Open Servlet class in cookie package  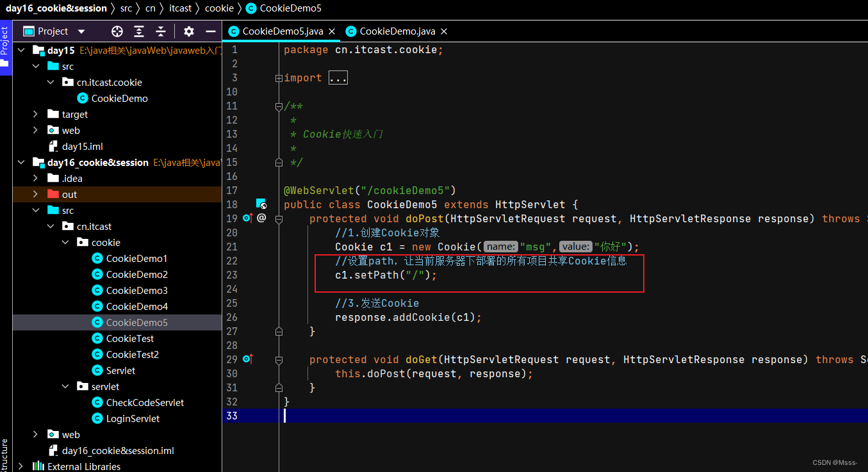(x=120, y=371)
